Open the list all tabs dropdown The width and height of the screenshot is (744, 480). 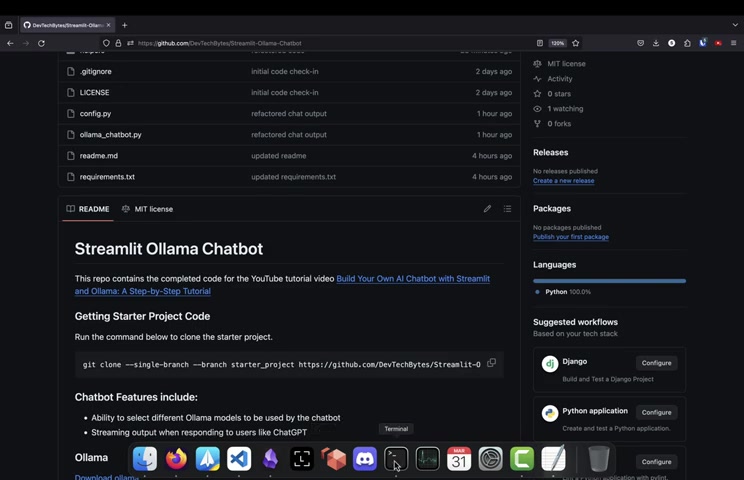(x=735, y=25)
